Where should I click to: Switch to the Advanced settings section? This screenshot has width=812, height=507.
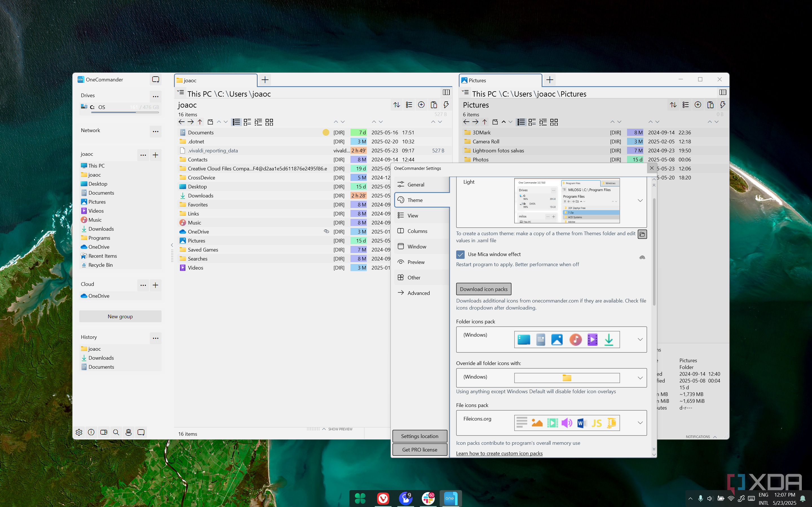click(418, 293)
